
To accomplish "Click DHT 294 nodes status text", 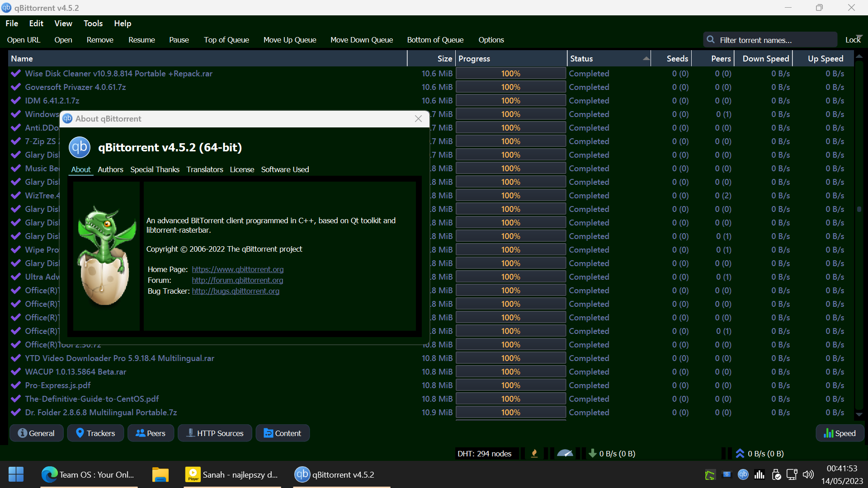I will (x=484, y=454).
